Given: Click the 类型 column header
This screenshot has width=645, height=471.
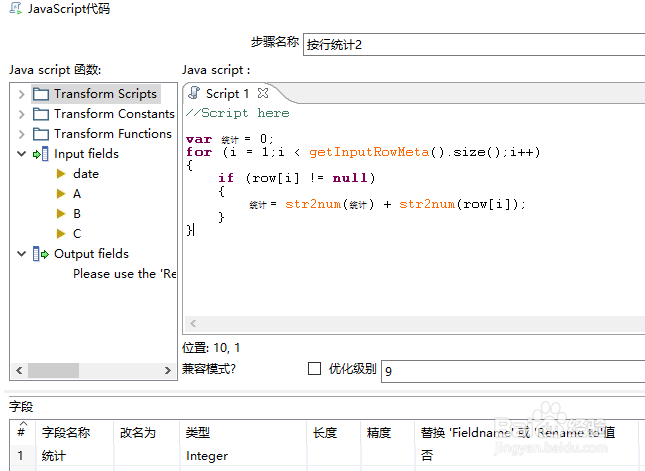Looking at the screenshot, I should [x=197, y=433].
